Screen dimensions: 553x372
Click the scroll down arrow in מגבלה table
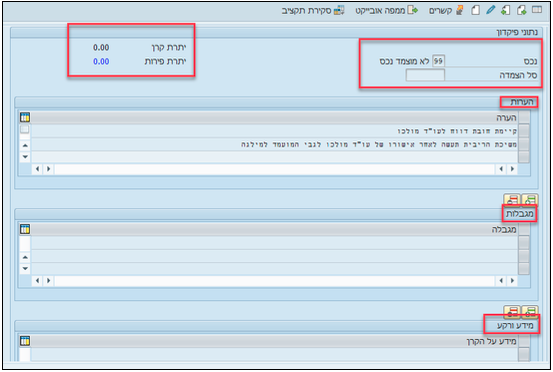click(x=25, y=269)
